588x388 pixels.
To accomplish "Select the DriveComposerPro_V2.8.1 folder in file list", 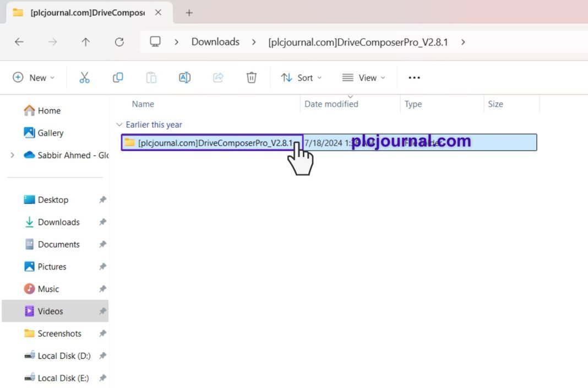I will click(x=215, y=143).
